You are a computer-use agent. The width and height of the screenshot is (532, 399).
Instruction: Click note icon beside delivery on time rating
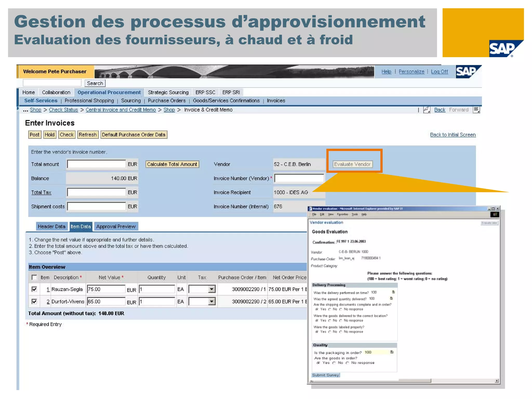point(393,292)
